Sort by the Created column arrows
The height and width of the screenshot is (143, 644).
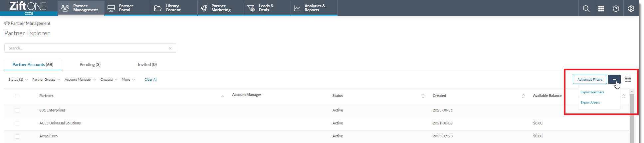[x=523, y=96]
